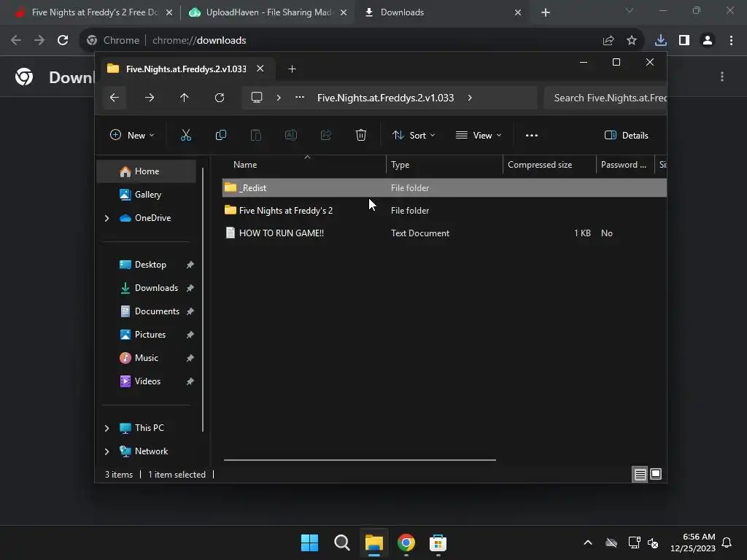747x560 pixels.
Task: Open the New dropdown menu
Action: click(132, 135)
